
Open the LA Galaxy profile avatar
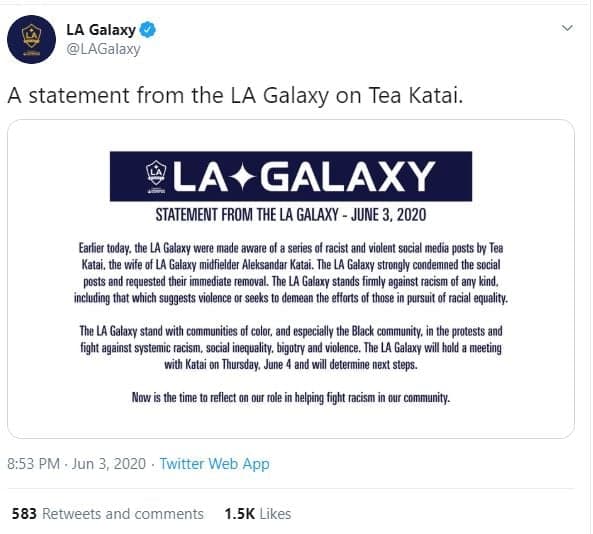(x=31, y=39)
